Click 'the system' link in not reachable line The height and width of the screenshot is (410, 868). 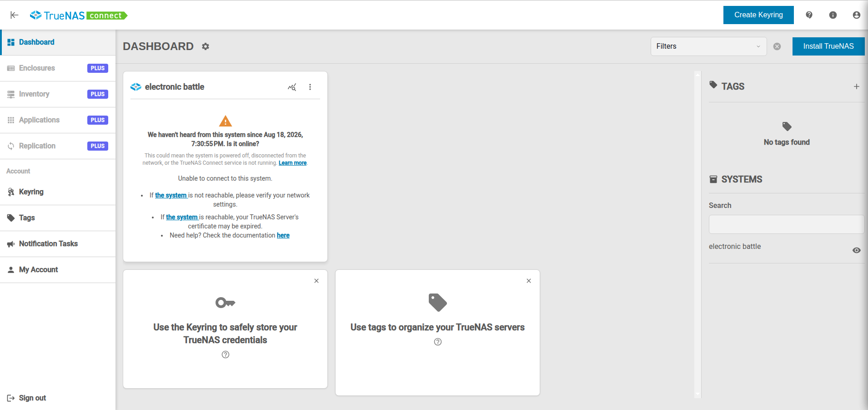(x=171, y=195)
